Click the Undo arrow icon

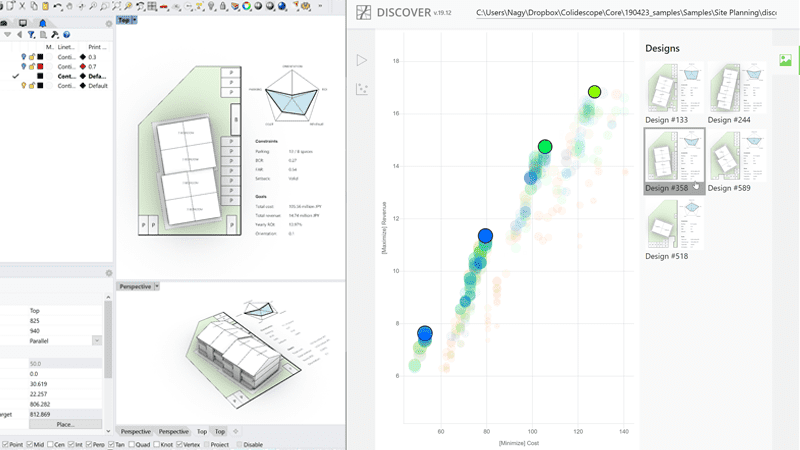[58, 6]
